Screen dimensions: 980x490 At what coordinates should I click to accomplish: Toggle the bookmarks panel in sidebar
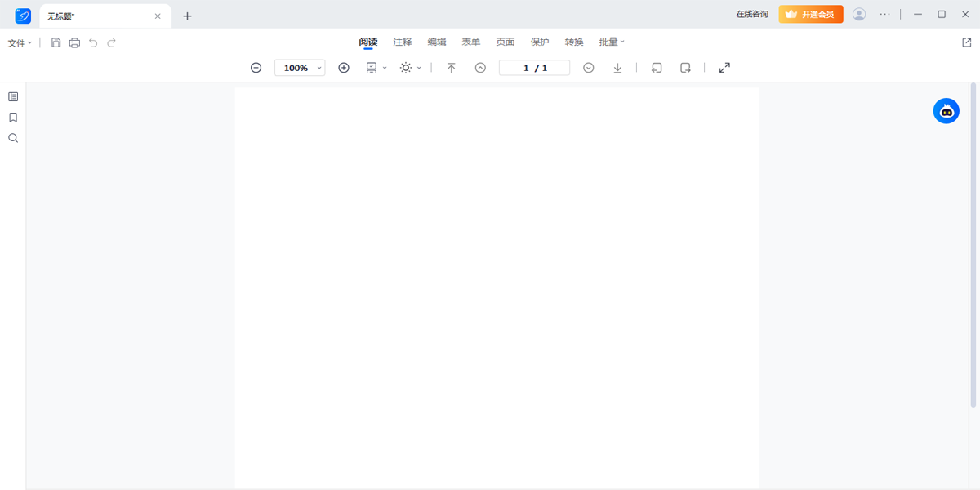click(13, 118)
